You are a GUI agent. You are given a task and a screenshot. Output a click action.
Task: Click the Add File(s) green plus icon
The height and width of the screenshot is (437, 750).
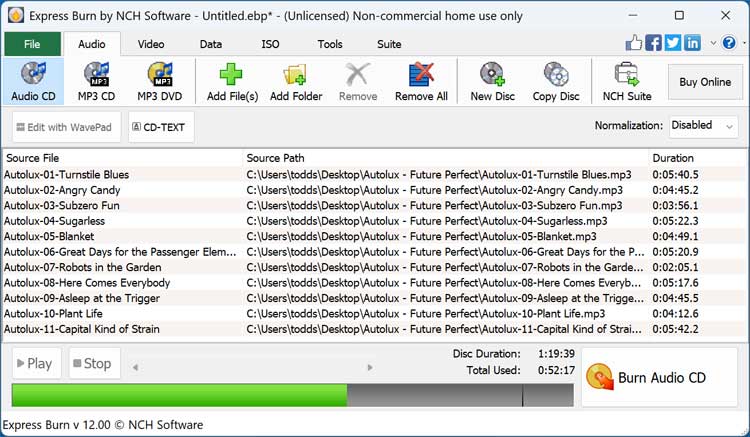pyautogui.click(x=231, y=74)
